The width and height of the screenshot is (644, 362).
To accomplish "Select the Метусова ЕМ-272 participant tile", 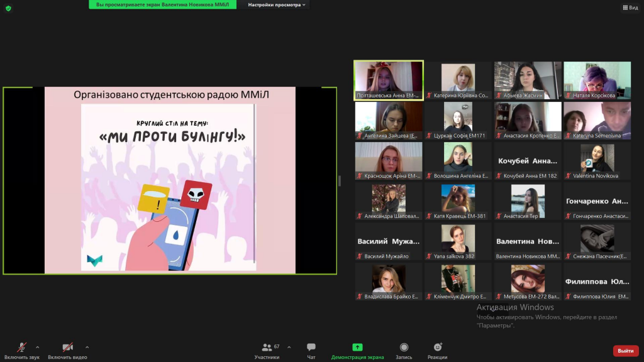I will [x=528, y=282].
